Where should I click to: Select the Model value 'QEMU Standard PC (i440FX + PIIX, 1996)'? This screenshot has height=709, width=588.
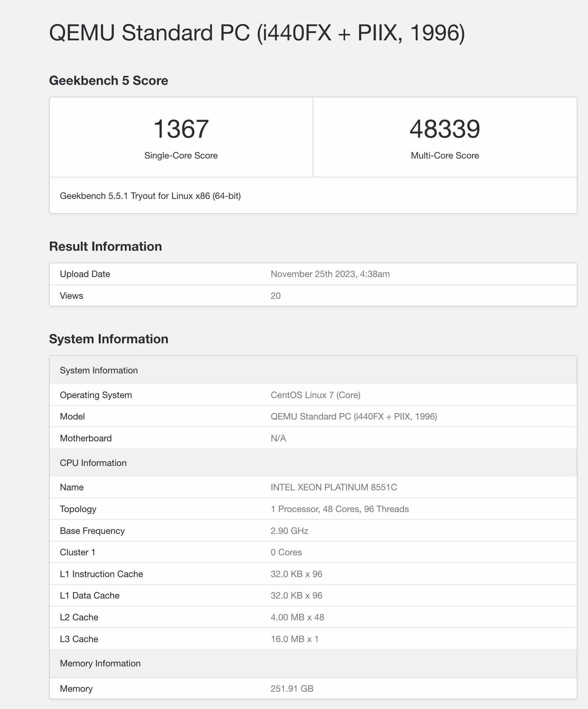pyautogui.click(x=354, y=417)
